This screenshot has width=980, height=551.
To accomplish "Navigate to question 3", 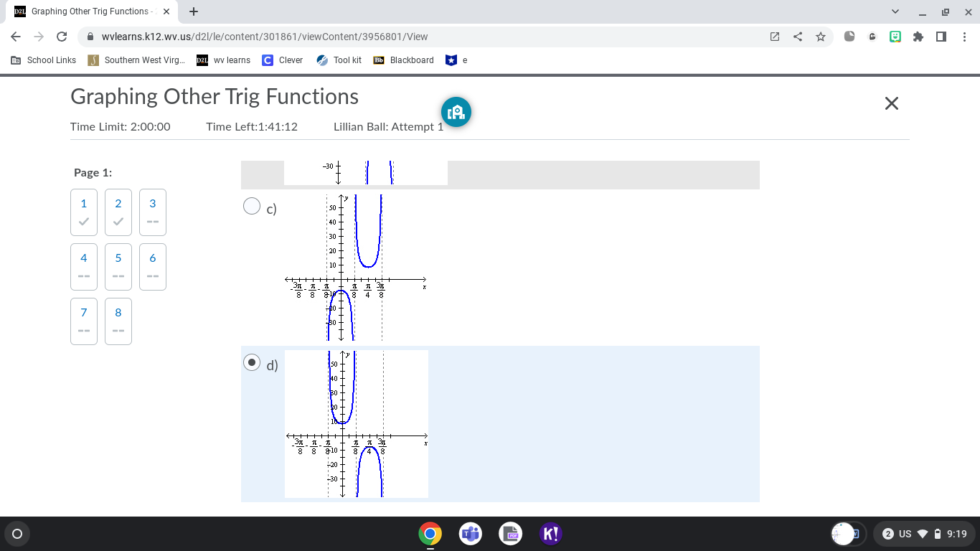I will click(x=152, y=212).
